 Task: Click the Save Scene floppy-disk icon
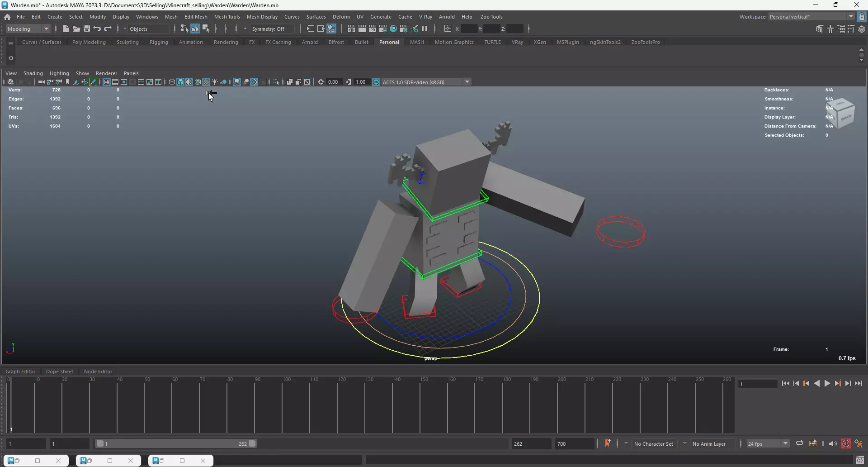point(87,29)
